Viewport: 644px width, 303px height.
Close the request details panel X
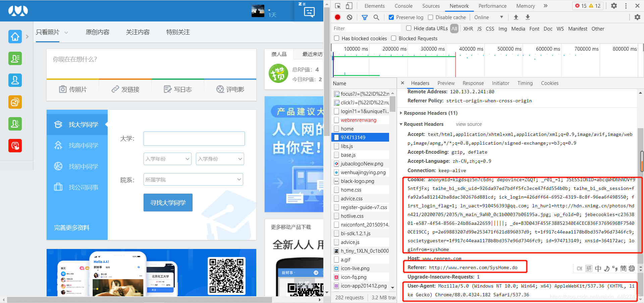pyautogui.click(x=402, y=83)
